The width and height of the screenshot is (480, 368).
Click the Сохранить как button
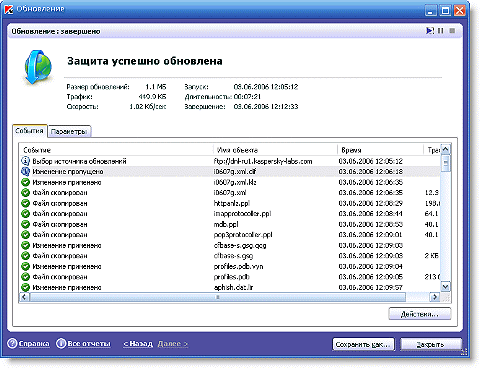[x=363, y=344]
